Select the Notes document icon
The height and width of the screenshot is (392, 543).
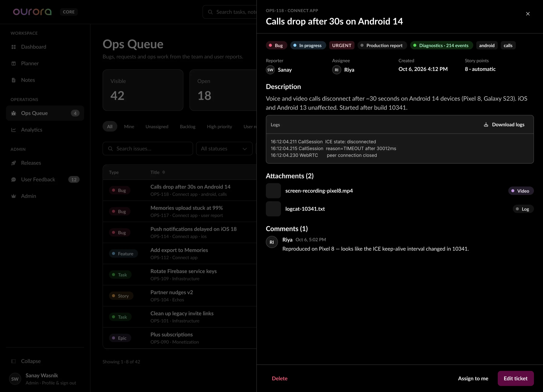[x=14, y=80]
